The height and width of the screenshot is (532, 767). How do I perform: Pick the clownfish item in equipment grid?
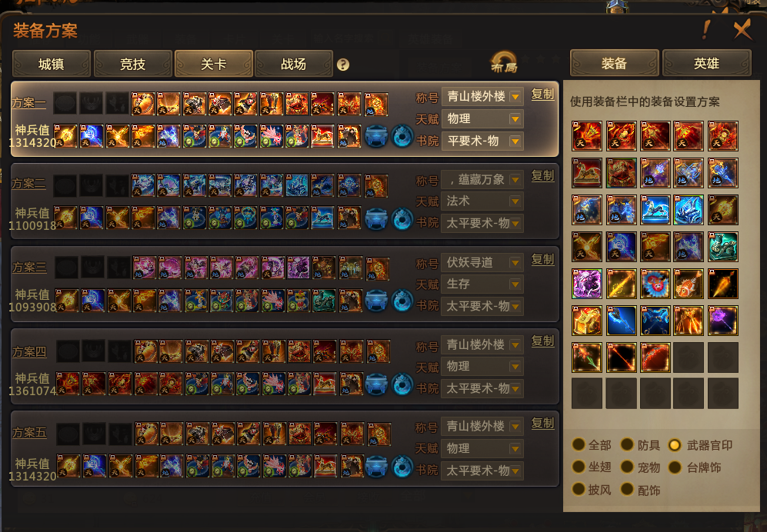689,284
